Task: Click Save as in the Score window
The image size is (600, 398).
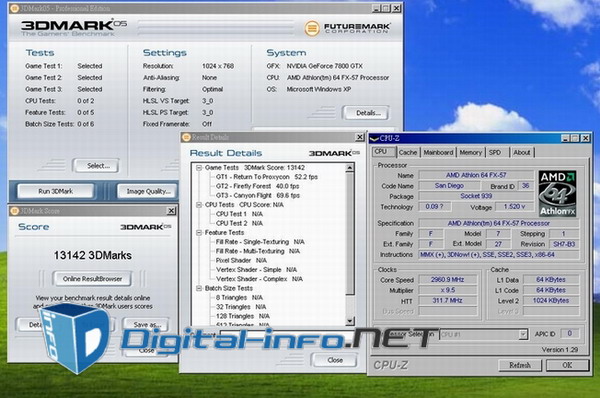Action: point(147,324)
